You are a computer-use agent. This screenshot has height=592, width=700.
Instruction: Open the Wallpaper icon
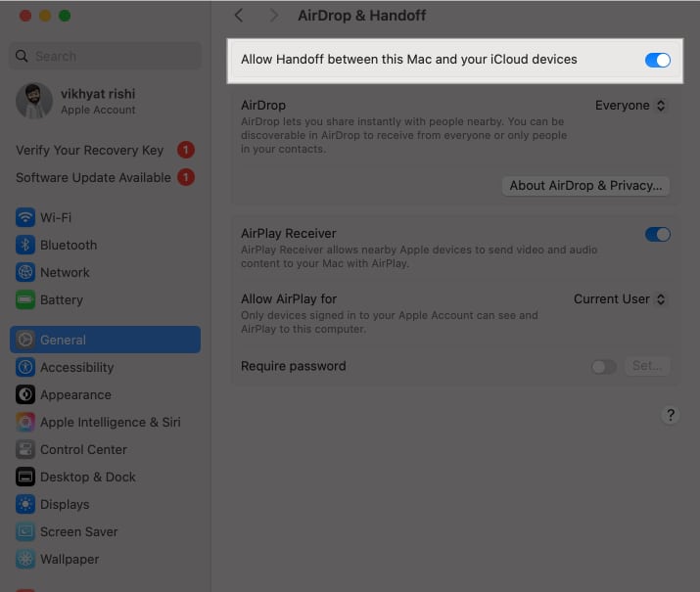tap(25, 559)
